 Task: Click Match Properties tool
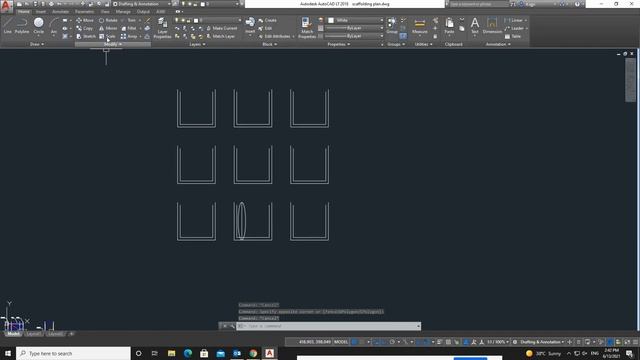pos(307,28)
